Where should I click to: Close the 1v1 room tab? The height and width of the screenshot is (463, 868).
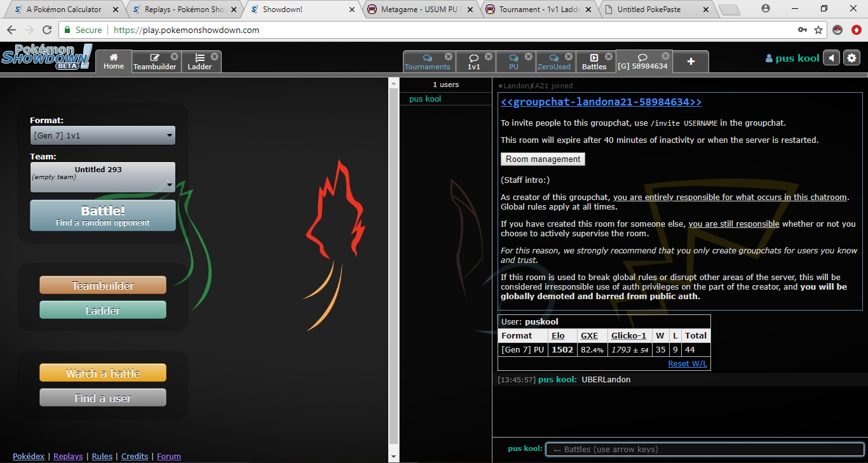[x=489, y=57]
